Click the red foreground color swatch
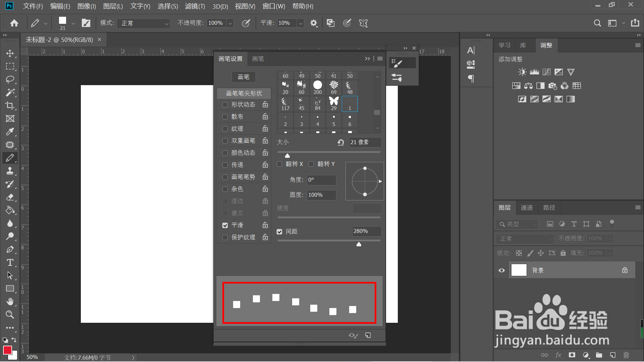This screenshot has width=644, height=362. [x=7, y=350]
